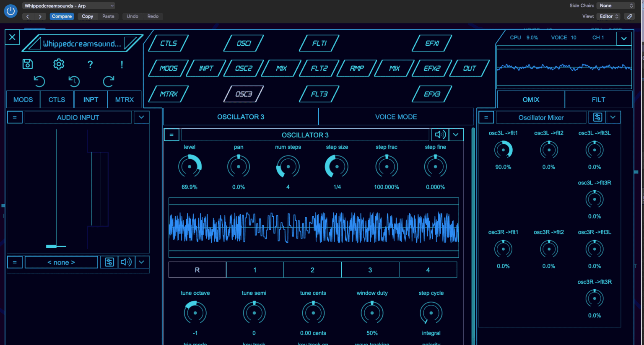Click the redo arrow icon
The width and height of the screenshot is (644, 345).
[108, 81]
